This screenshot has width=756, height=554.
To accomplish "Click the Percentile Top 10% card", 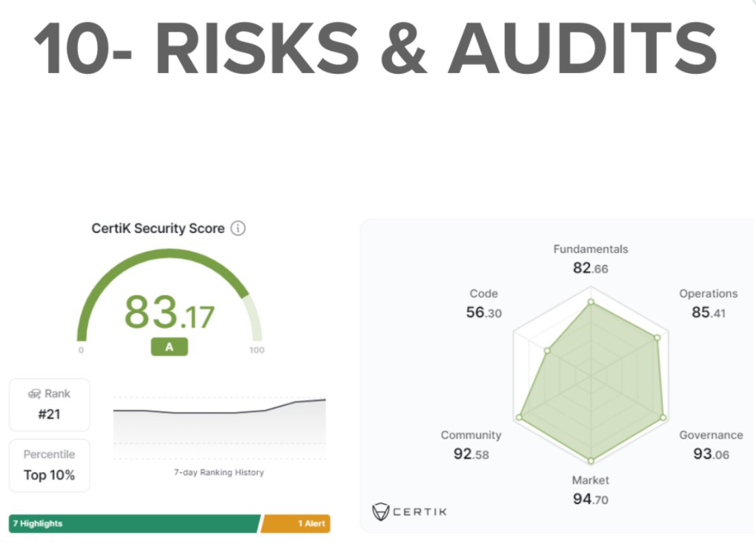I will coord(49,465).
